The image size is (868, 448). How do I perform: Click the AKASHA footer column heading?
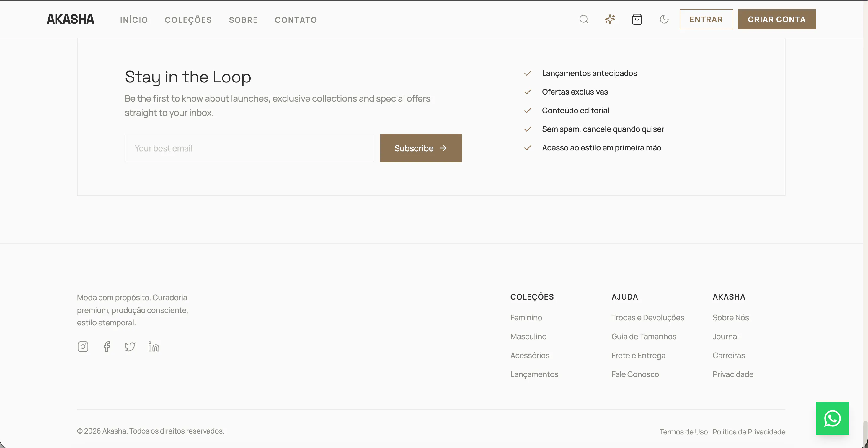(x=729, y=297)
